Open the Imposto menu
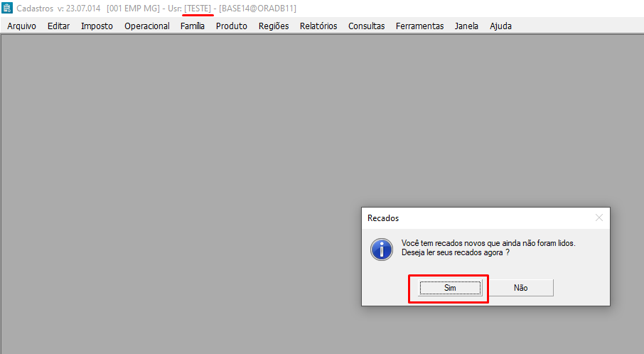 tap(97, 26)
